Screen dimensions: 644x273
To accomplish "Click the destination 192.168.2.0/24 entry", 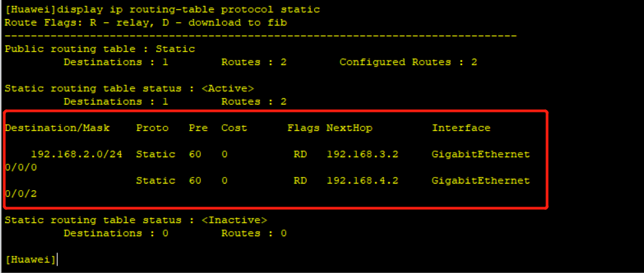I will [77, 155].
